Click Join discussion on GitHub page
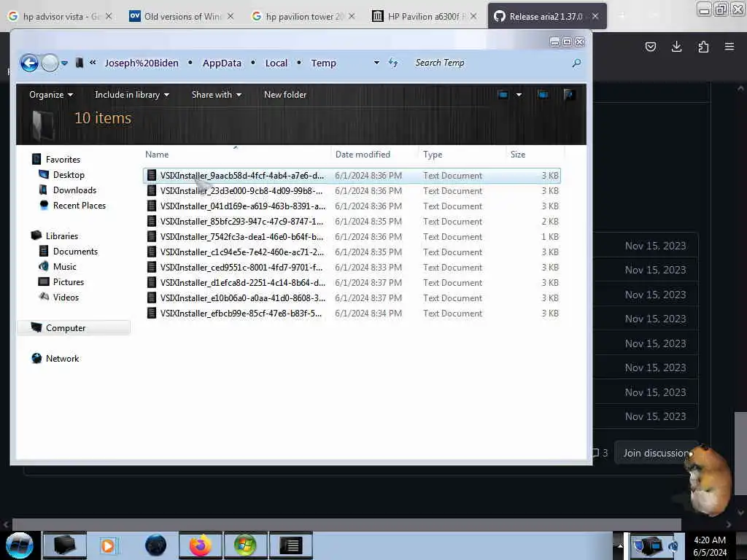 (656, 453)
